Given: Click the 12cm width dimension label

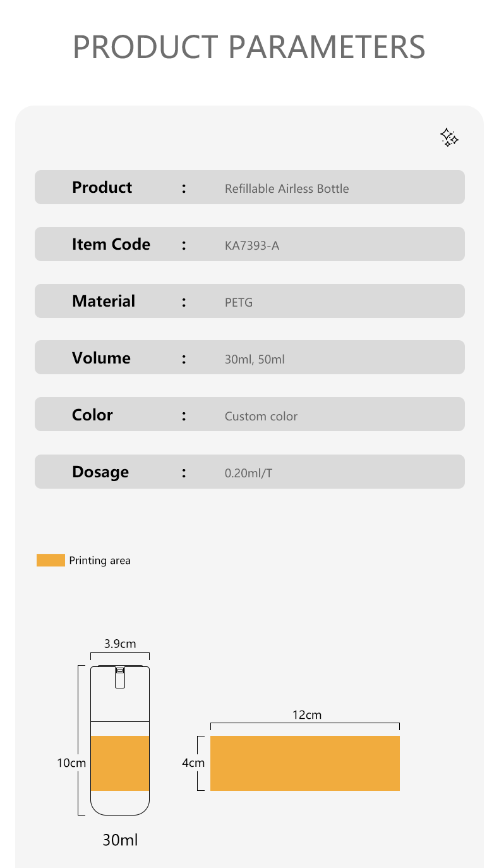Looking at the screenshot, I should [307, 715].
